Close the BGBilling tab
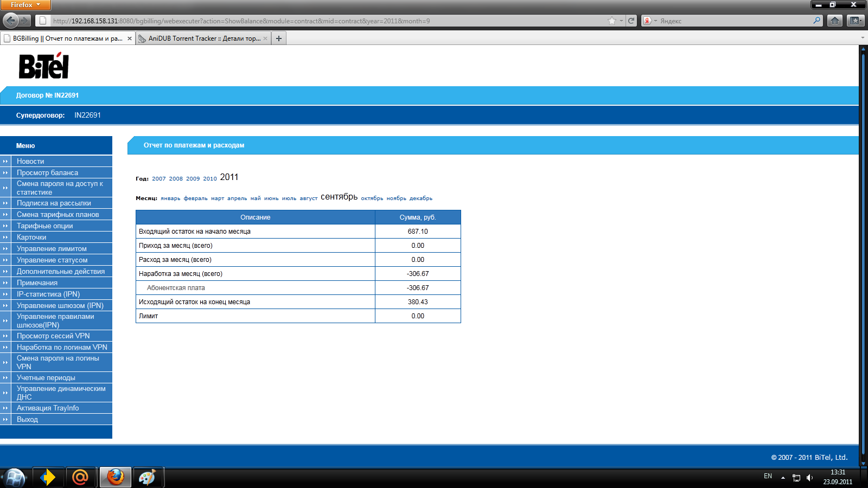This screenshot has height=488, width=868. [130, 38]
